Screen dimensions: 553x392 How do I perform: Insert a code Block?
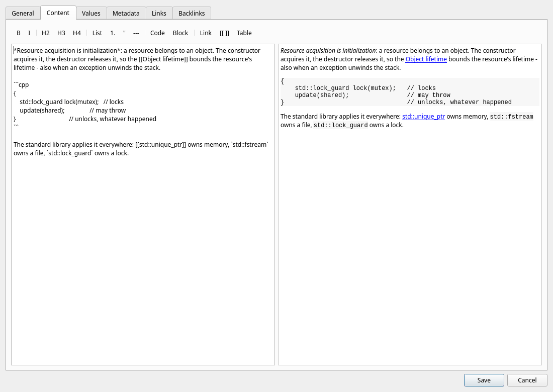pyautogui.click(x=180, y=33)
